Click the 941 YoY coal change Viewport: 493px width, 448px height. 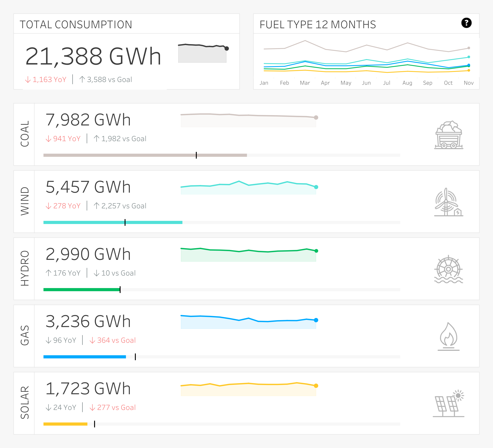(x=63, y=139)
